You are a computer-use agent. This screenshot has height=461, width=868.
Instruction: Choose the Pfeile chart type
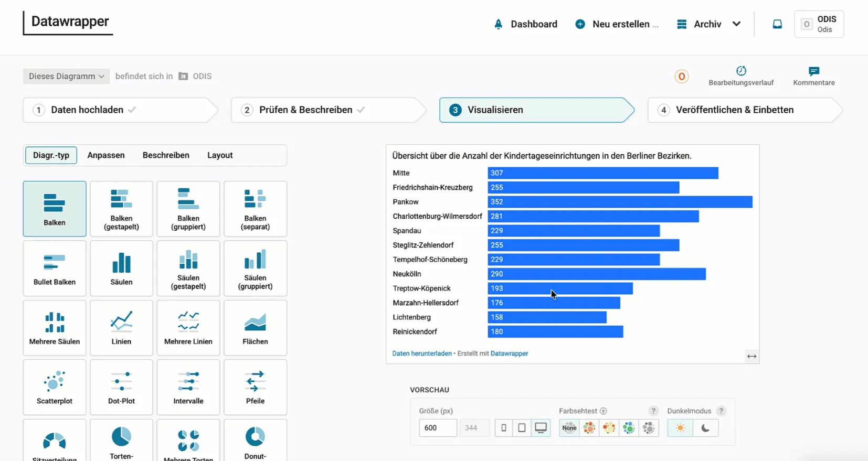(x=255, y=387)
